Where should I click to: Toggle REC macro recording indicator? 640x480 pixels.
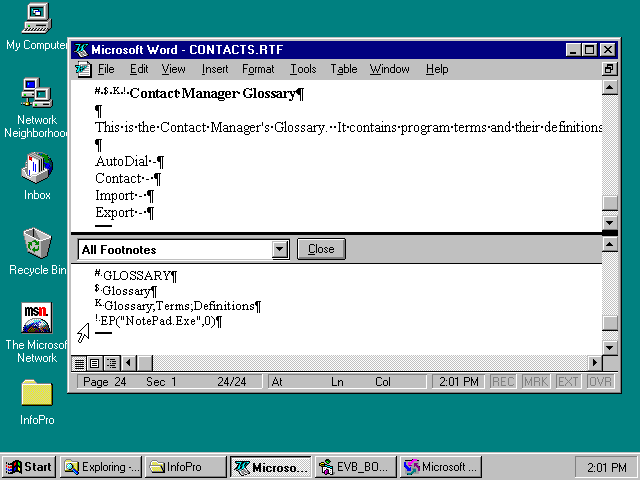coord(503,382)
